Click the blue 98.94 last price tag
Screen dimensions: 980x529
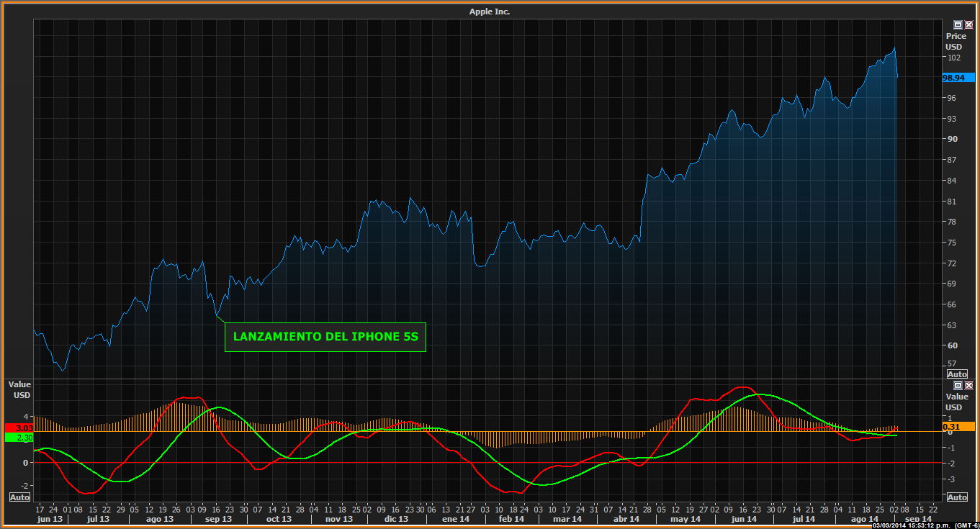tap(957, 77)
